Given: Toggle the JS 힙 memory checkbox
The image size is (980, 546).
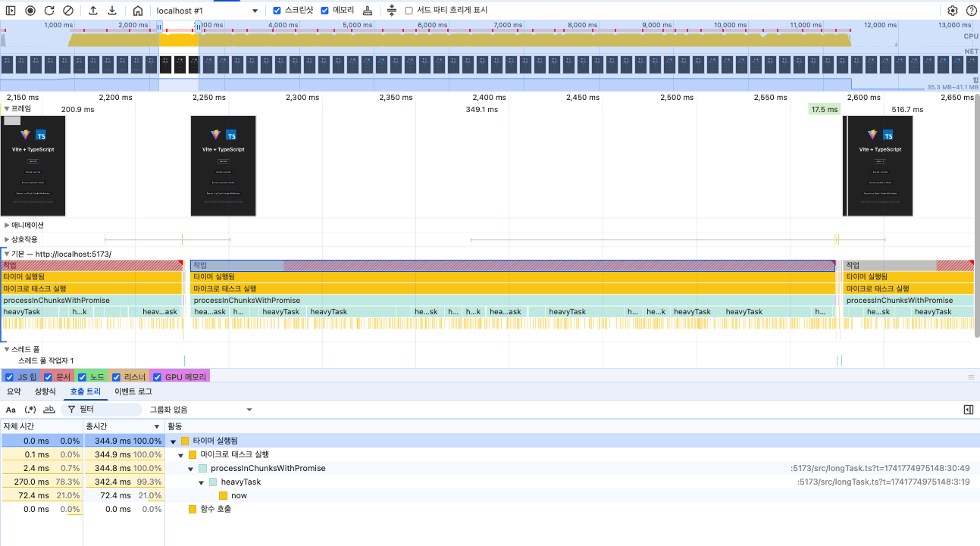Looking at the screenshot, I should click(x=9, y=376).
